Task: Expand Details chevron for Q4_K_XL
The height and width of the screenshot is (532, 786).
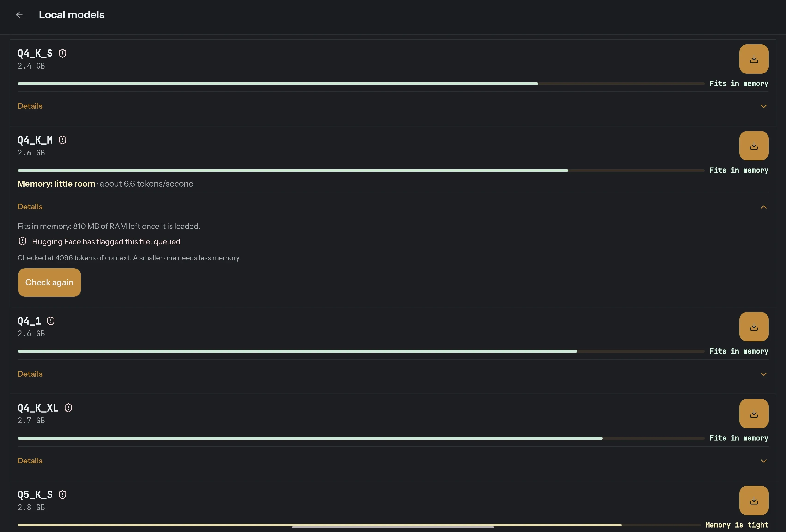Action: tap(763, 461)
